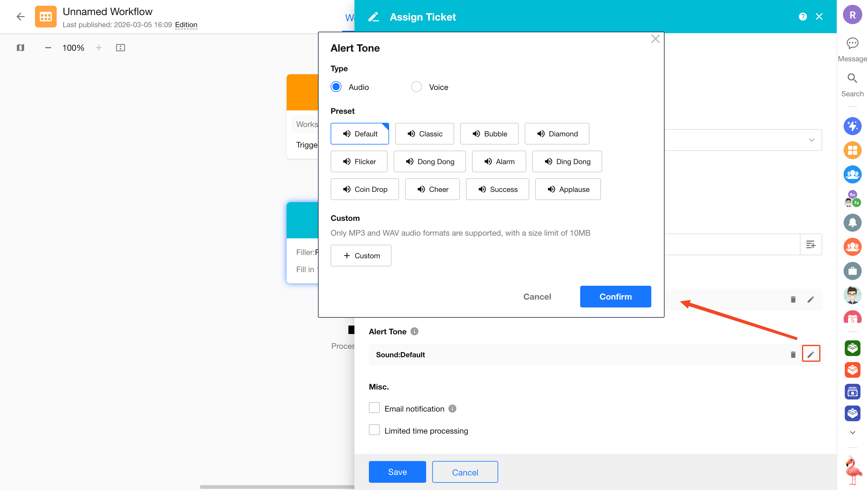Open the Message panel icon

click(852, 43)
